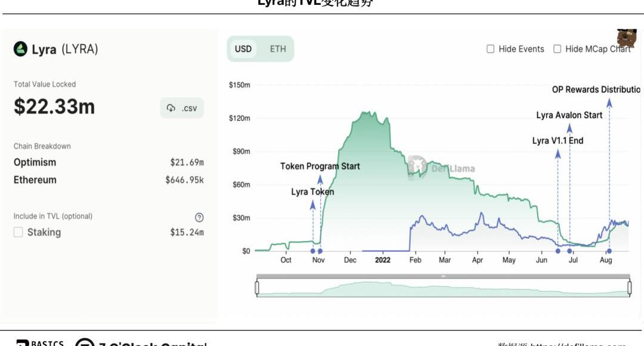Select the Token Program Start event dot
The image size is (644, 346).
coord(320,251)
